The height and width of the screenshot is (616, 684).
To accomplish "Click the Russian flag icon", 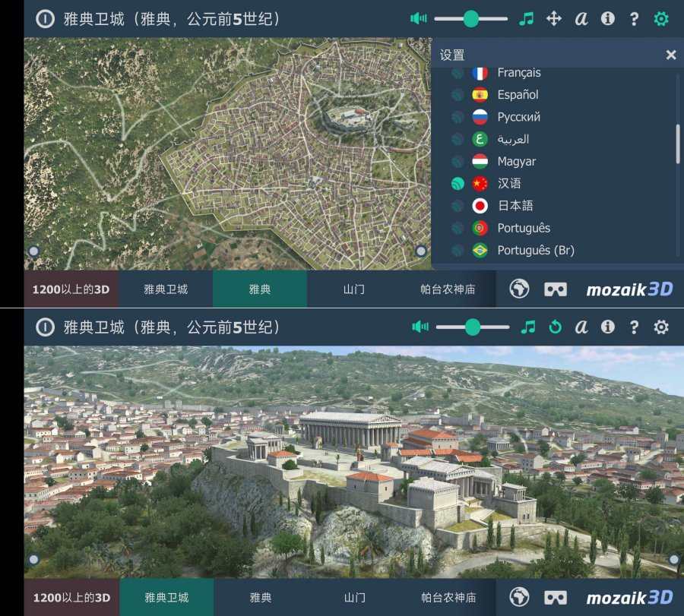I will [x=480, y=117].
